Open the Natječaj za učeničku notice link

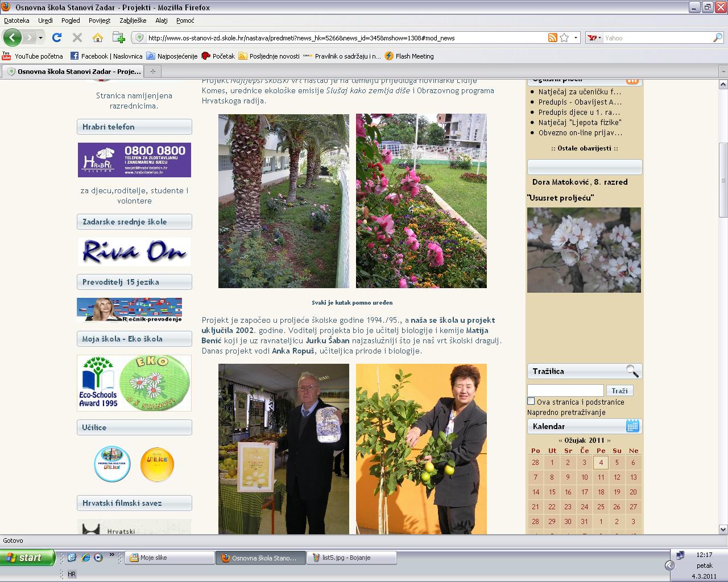(x=580, y=92)
